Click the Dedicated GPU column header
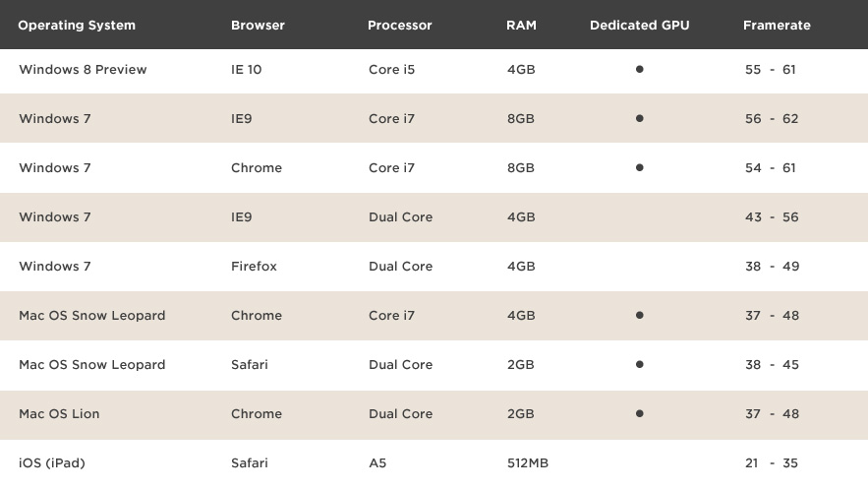The image size is (868, 489). coord(639,26)
